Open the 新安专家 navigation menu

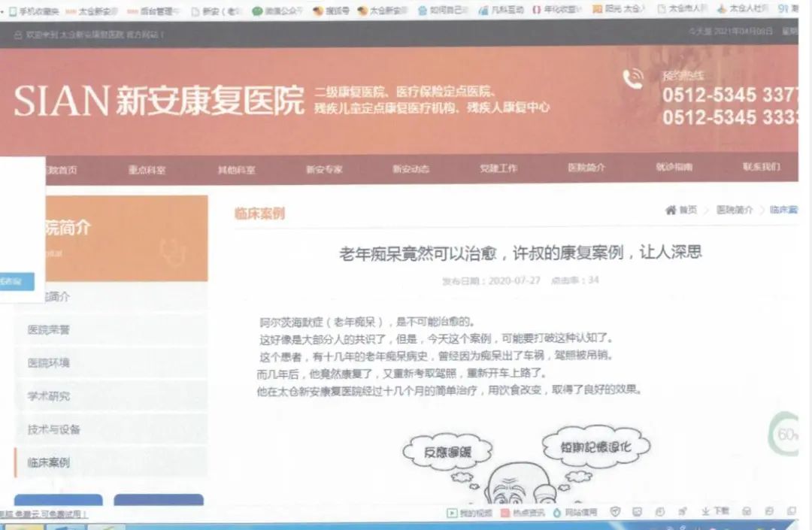(x=323, y=169)
